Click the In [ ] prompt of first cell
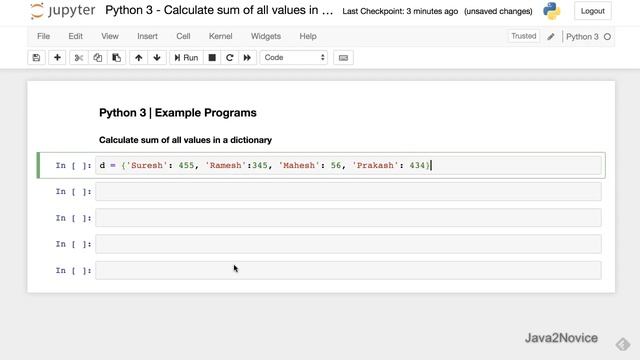 (x=73, y=165)
